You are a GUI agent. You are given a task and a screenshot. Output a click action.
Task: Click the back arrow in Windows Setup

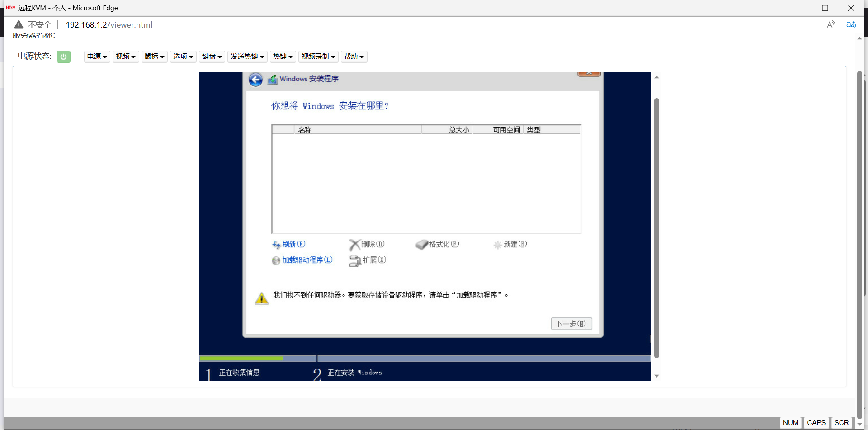pyautogui.click(x=255, y=80)
